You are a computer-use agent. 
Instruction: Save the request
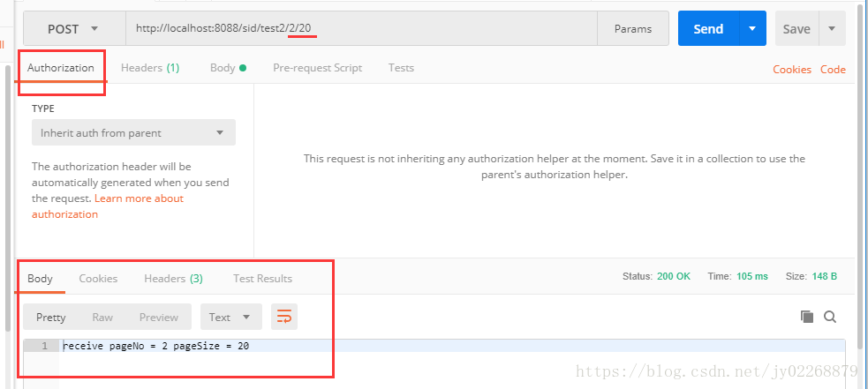coord(796,29)
